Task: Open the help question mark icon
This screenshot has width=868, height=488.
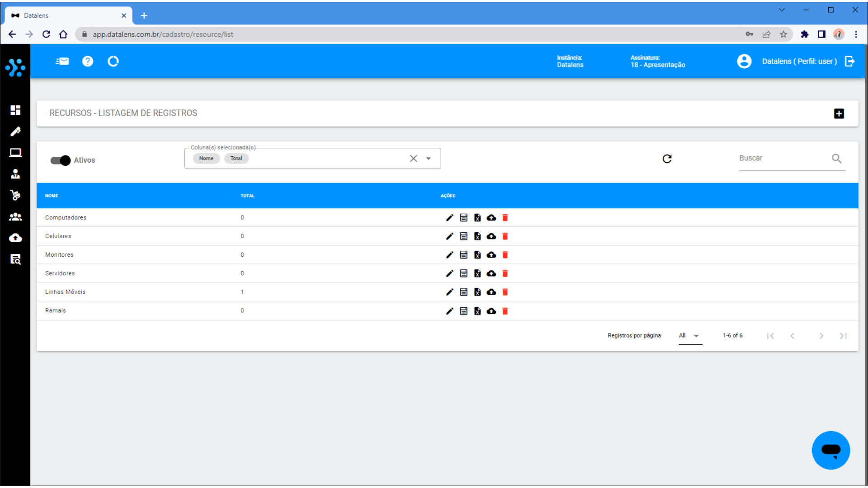Action: point(88,61)
